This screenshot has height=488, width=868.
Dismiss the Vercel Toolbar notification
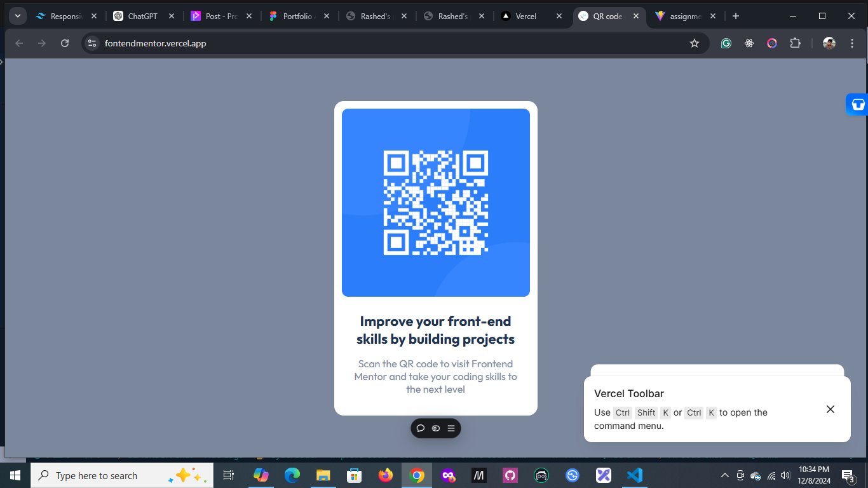point(831,409)
